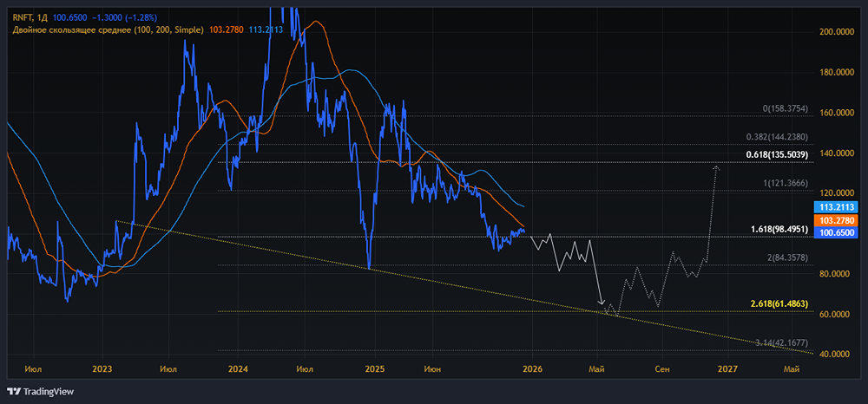Viewport: 868px width, 404px height.
Task: Click the 2023 label on the time axis
Action: point(102,368)
